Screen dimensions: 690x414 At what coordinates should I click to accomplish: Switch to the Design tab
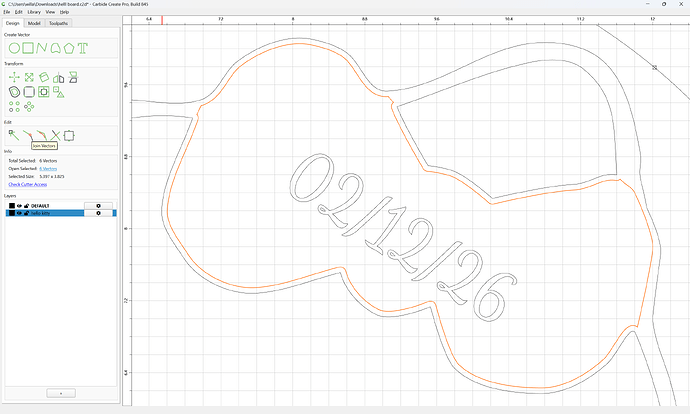click(x=13, y=23)
